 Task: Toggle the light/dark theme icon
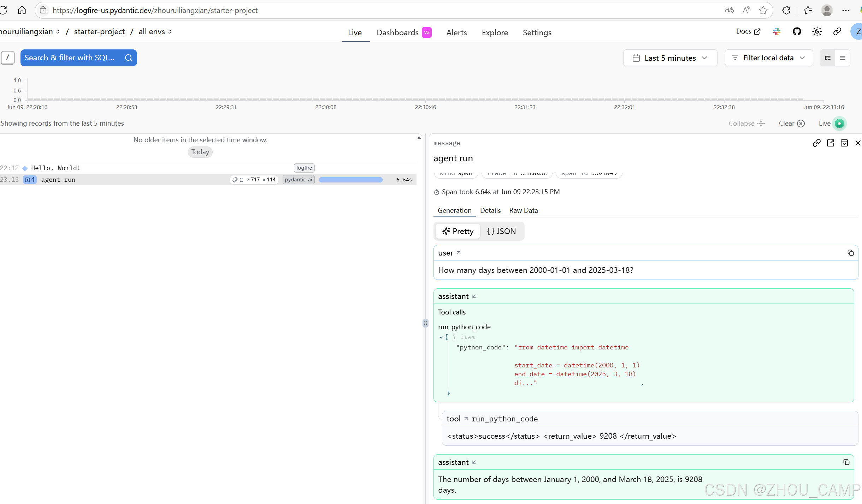pyautogui.click(x=817, y=32)
